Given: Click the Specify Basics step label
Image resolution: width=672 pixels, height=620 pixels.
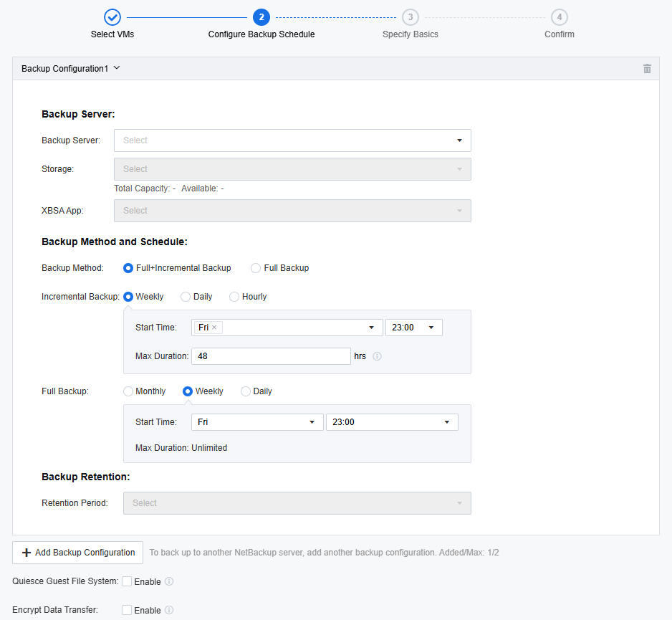Looking at the screenshot, I should pyautogui.click(x=410, y=34).
